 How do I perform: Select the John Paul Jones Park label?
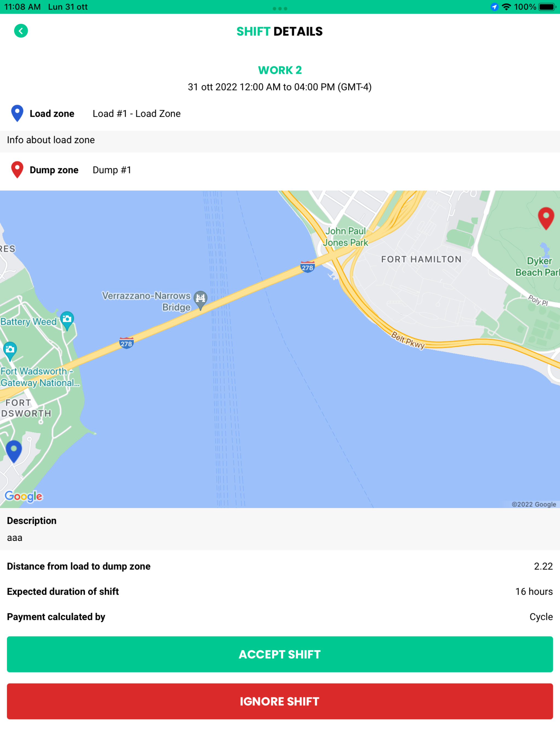(345, 237)
